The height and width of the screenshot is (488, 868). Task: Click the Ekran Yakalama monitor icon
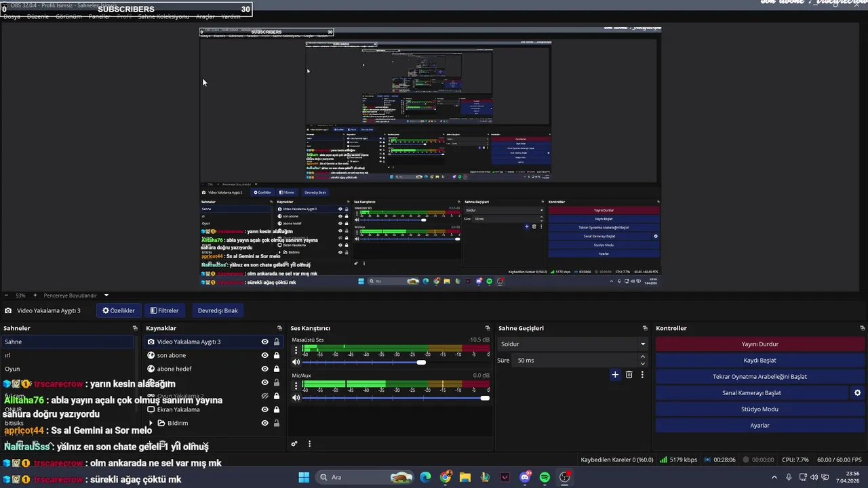pyautogui.click(x=151, y=409)
